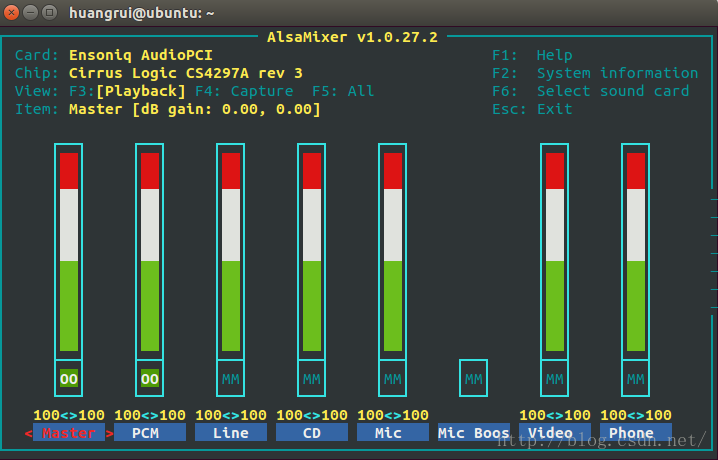Click the Phone 100<>100 level value
This screenshot has height=460, width=718.
click(x=636, y=415)
